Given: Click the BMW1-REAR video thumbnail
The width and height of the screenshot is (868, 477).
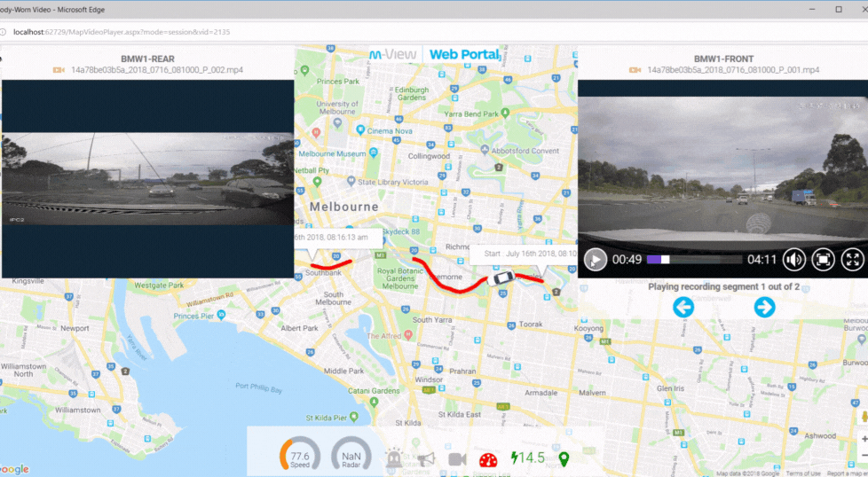Looking at the screenshot, I should 147,179.
